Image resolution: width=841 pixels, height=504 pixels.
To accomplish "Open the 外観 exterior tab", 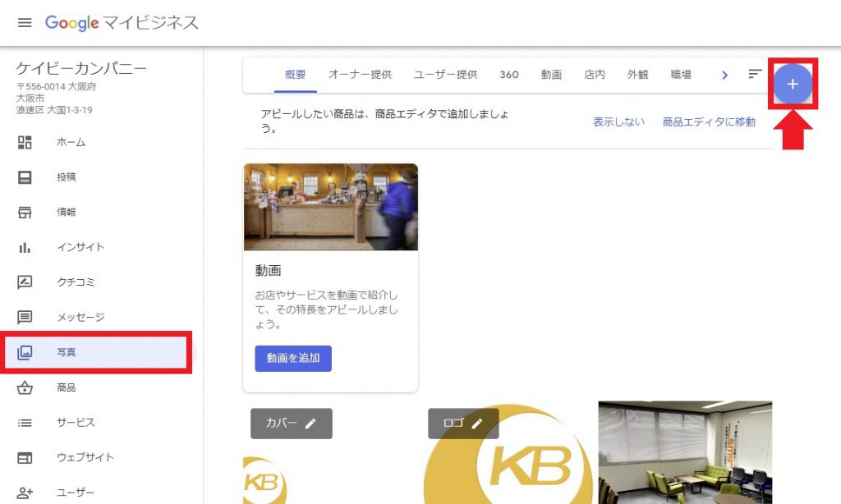I will click(637, 75).
